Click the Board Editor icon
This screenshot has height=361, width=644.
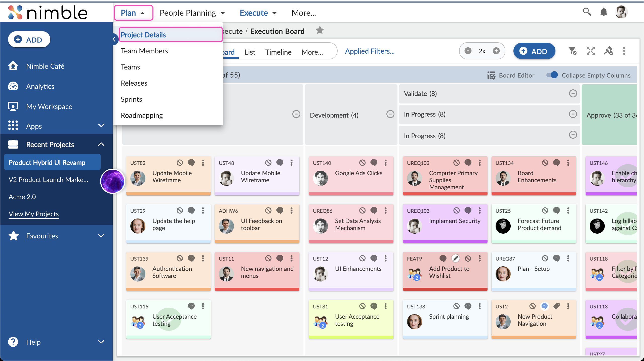[x=491, y=75]
